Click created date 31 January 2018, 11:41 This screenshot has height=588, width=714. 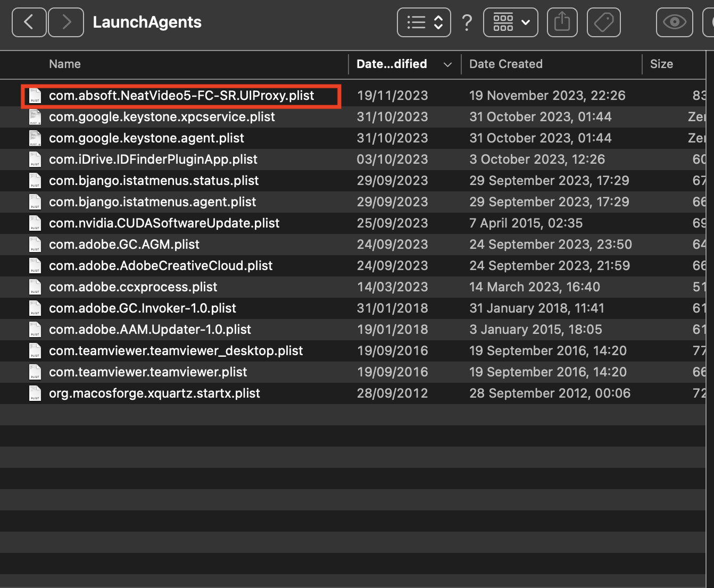point(537,308)
